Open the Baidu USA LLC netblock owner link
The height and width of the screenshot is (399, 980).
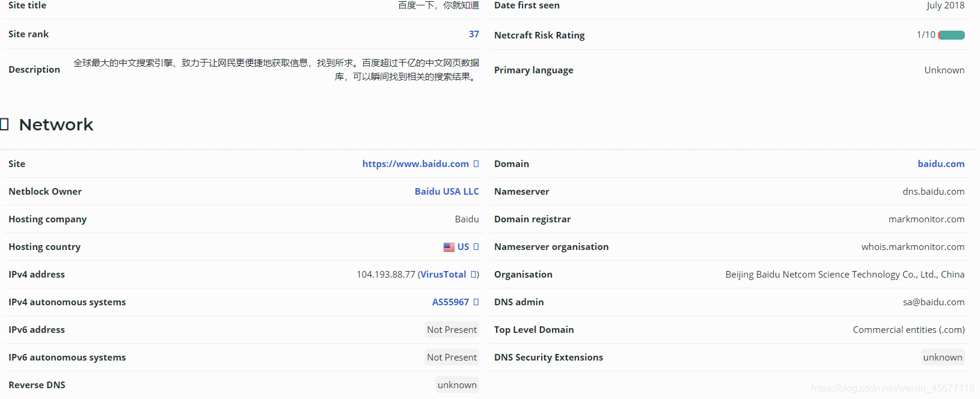click(x=447, y=192)
